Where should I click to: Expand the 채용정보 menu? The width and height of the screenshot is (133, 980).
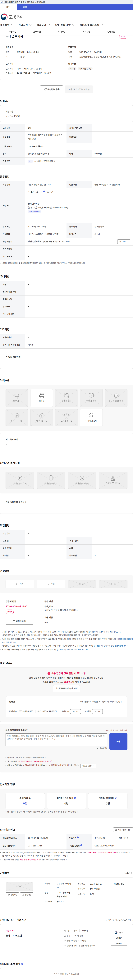(7, 25)
